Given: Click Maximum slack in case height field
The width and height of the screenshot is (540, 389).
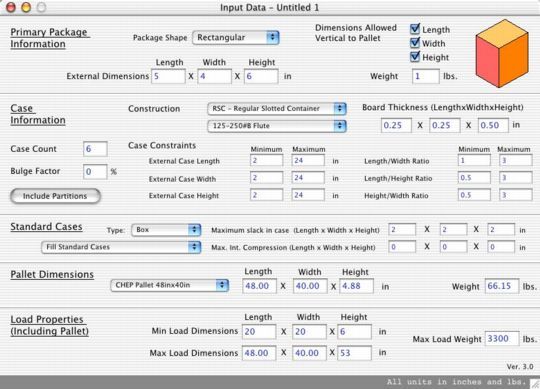Looking at the screenshot, I should point(501,230).
